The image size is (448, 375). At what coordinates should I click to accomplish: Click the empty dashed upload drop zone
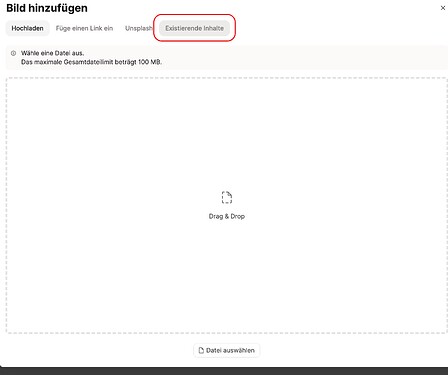tap(227, 205)
